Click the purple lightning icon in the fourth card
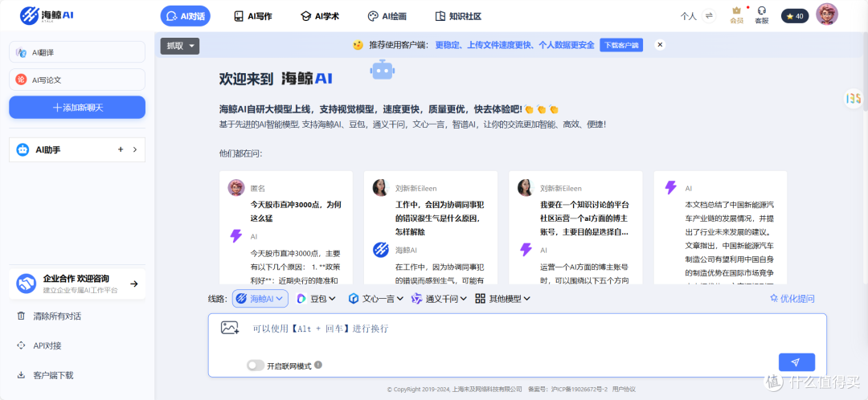Image resolution: width=868 pixels, height=400 pixels. [x=670, y=188]
